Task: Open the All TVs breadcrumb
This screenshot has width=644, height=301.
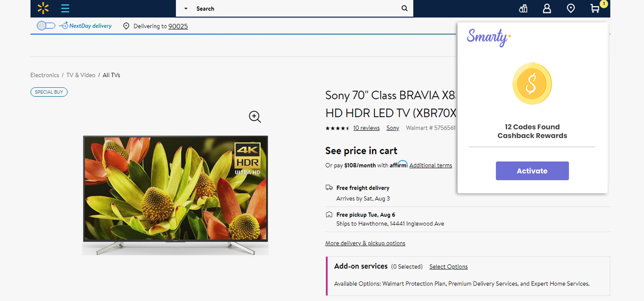Action: tap(111, 75)
